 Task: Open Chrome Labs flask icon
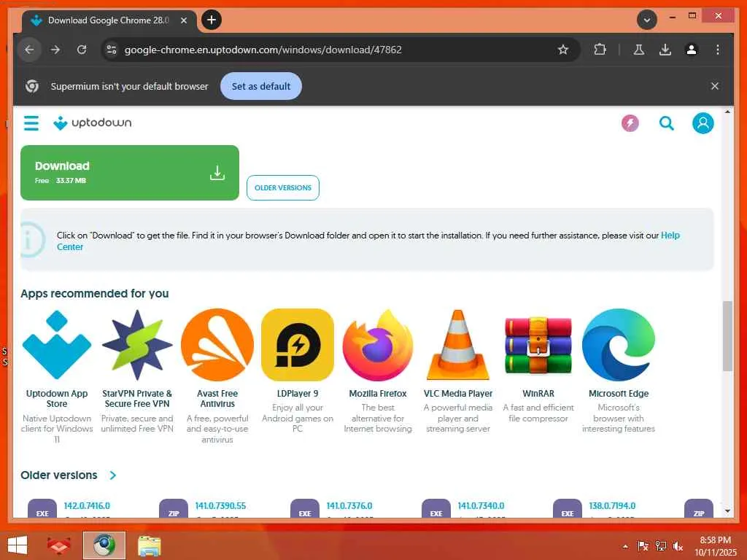(x=639, y=50)
